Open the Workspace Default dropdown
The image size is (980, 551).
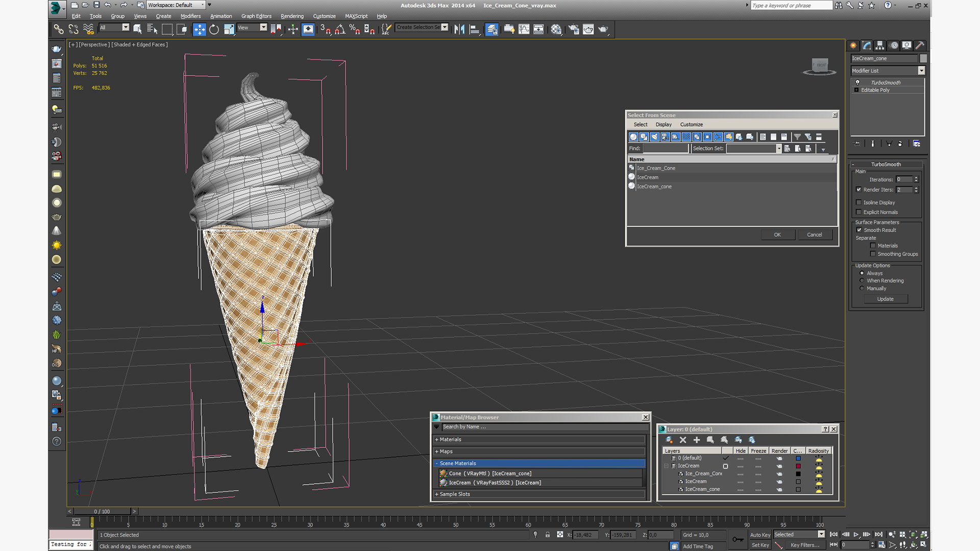[203, 5]
